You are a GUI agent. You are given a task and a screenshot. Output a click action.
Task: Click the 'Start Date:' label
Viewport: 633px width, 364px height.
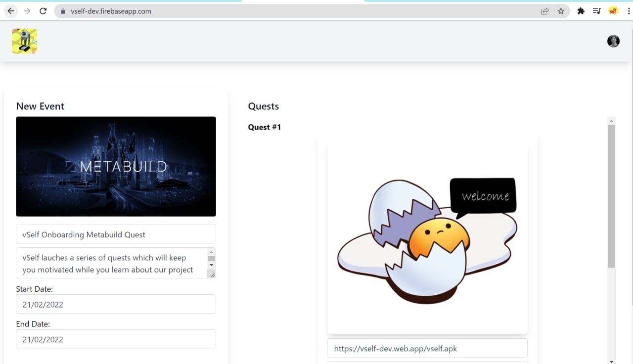tap(35, 289)
